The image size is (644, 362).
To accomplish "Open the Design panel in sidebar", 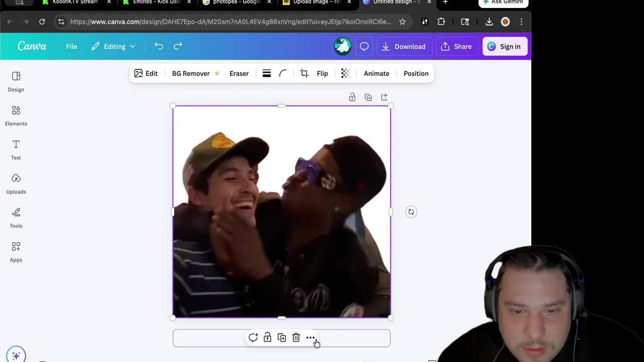I will 16,82.
